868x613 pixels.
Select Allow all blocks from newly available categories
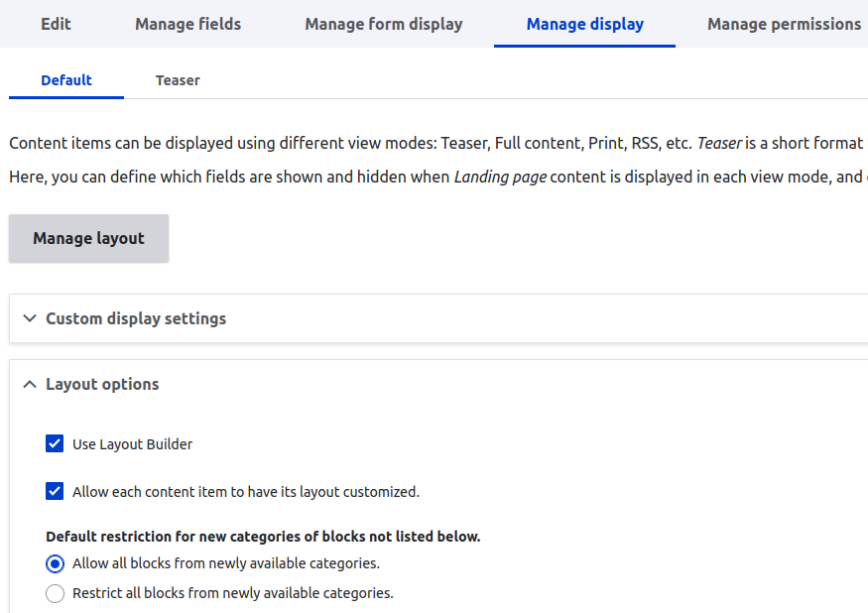(55, 563)
